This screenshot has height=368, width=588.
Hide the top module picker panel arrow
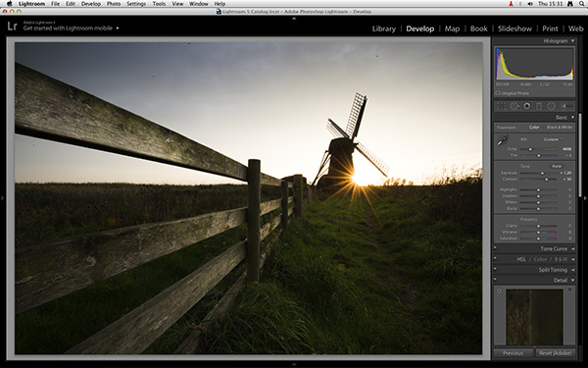click(x=294, y=18)
